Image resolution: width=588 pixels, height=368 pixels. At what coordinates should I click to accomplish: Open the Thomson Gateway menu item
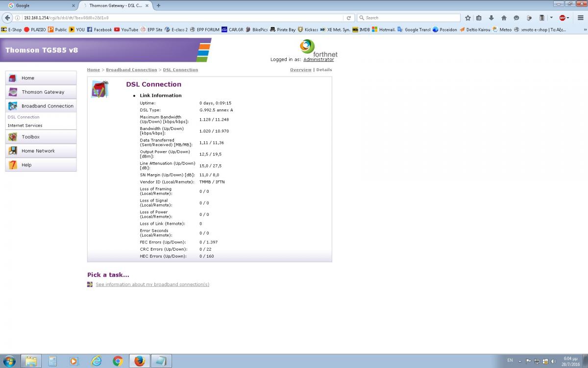pyautogui.click(x=41, y=92)
